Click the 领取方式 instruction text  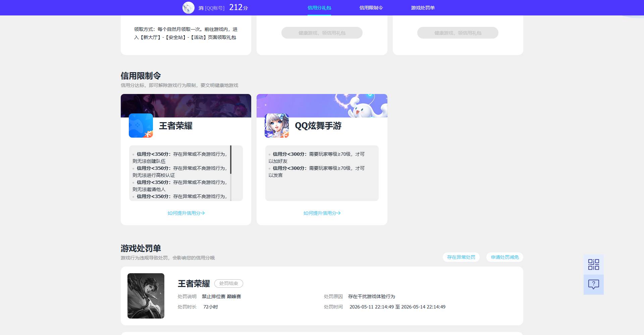pyautogui.click(x=186, y=33)
